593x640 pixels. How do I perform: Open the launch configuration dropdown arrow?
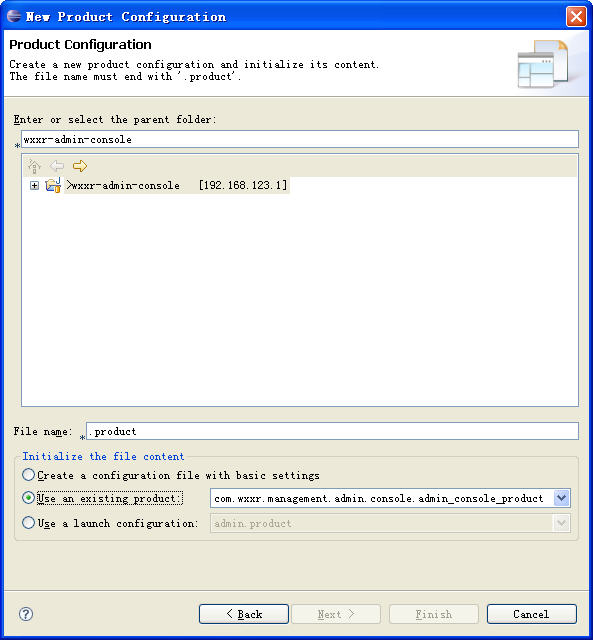(x=562, y=523)
